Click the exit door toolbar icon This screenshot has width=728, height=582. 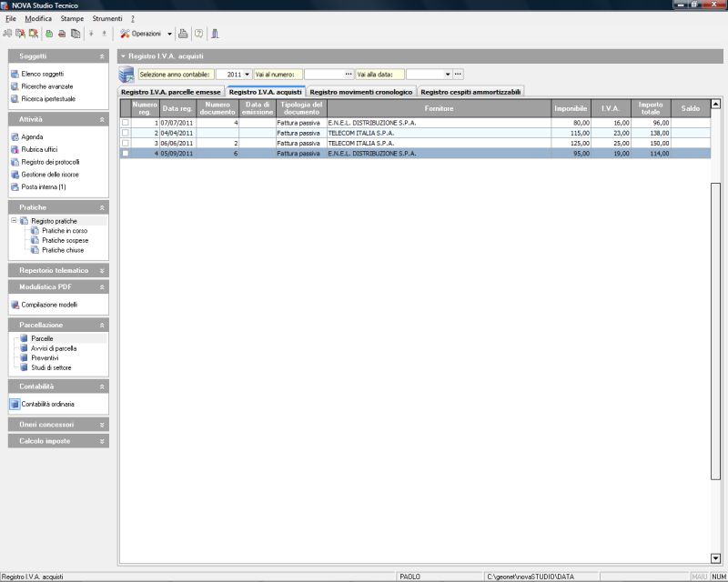tap(216, 34)
